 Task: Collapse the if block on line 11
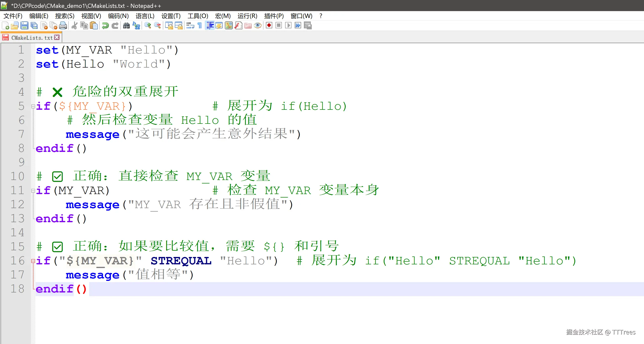(33, 191)
